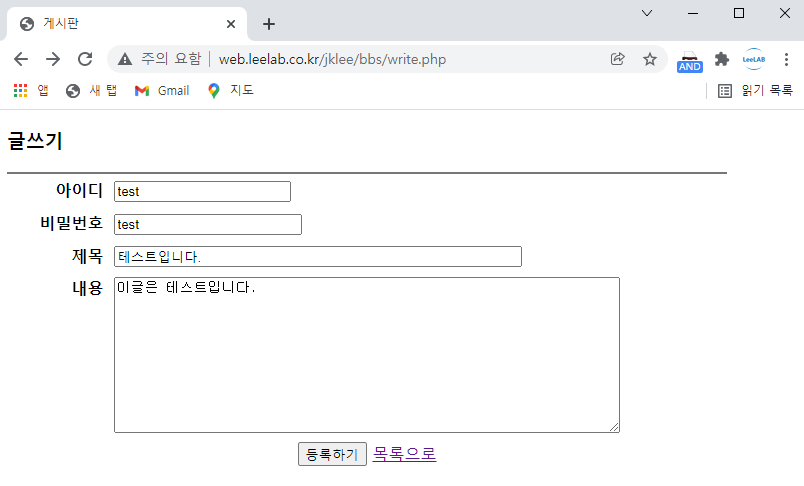Open the LeeLAB profile icon
This screenshot has height=486, width=804.
point(753,59)
